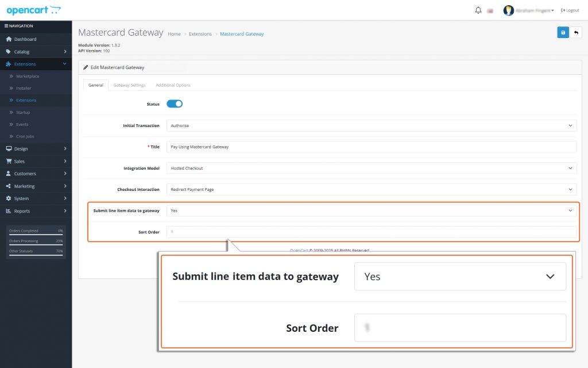Click the Title input field

coord(372,147)
